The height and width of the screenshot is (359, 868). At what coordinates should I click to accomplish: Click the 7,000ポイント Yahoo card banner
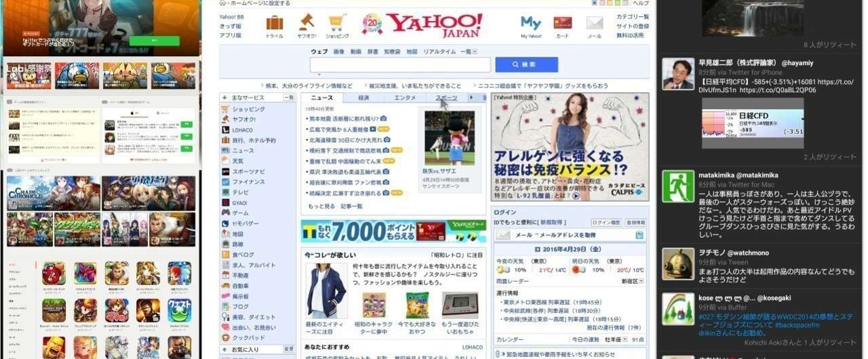[394, 231]
